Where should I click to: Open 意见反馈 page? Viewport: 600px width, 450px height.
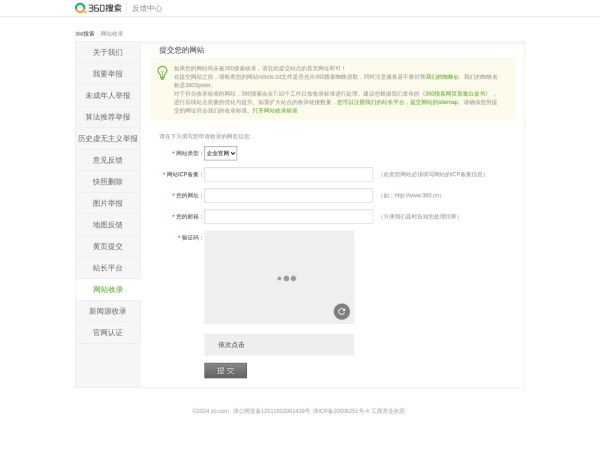click(108, 160)
